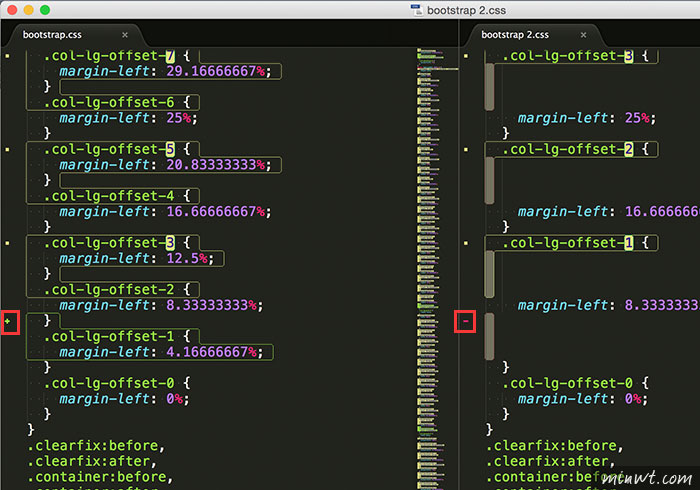
Task: Click '.container:before,' in bootstrap.css
Action: tap(100, 477)
